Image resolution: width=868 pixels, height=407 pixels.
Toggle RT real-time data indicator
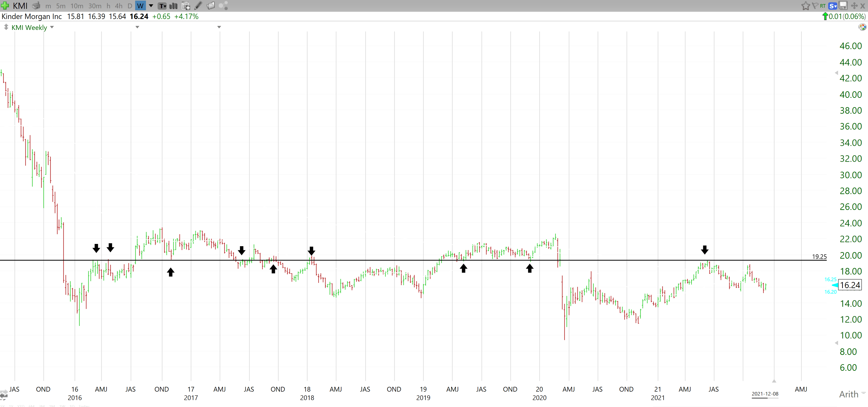(822, 6)
